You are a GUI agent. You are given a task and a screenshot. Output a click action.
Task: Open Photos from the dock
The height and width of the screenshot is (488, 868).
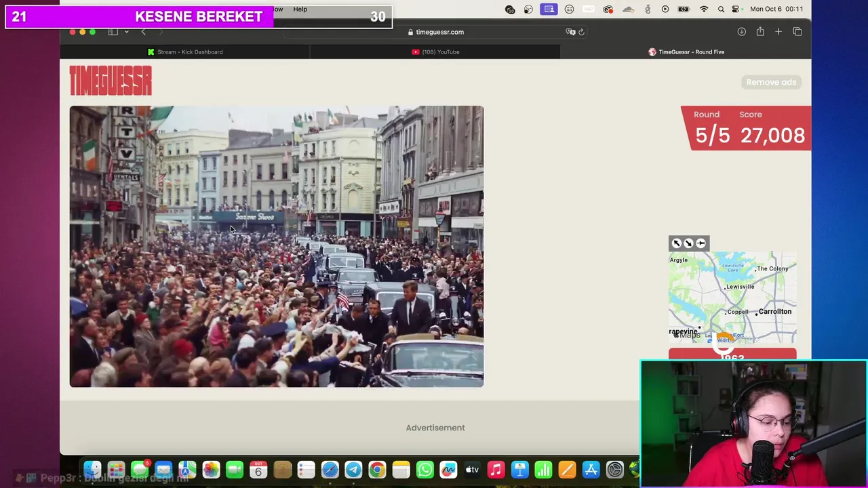(x=211, y=470)
